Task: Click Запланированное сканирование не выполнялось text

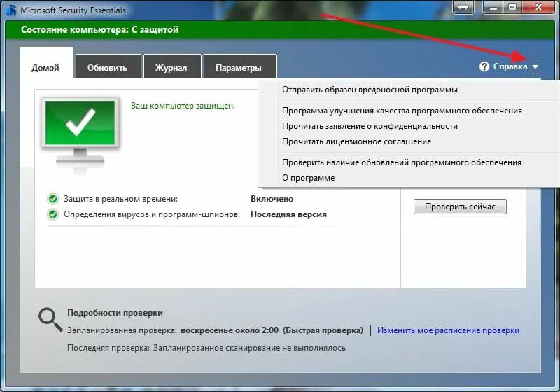Action: point(249,348)
